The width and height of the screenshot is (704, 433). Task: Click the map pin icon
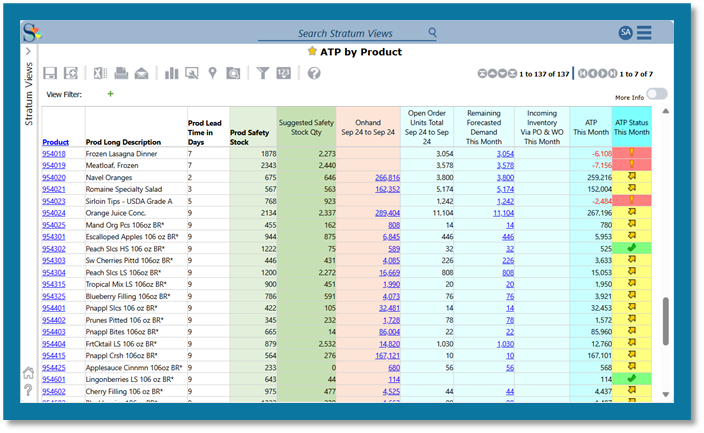(212, 73)
